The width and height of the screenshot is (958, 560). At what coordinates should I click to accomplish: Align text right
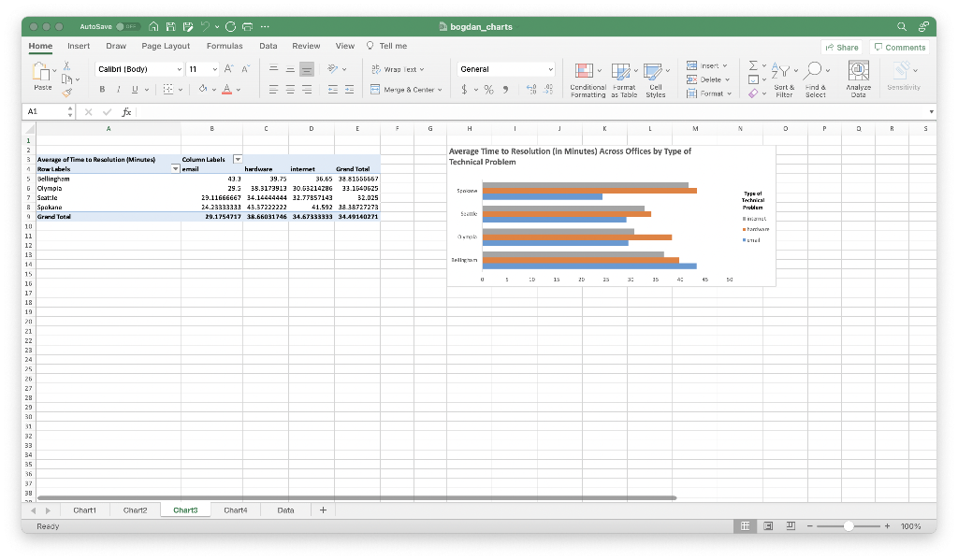(x=307, y=90)
